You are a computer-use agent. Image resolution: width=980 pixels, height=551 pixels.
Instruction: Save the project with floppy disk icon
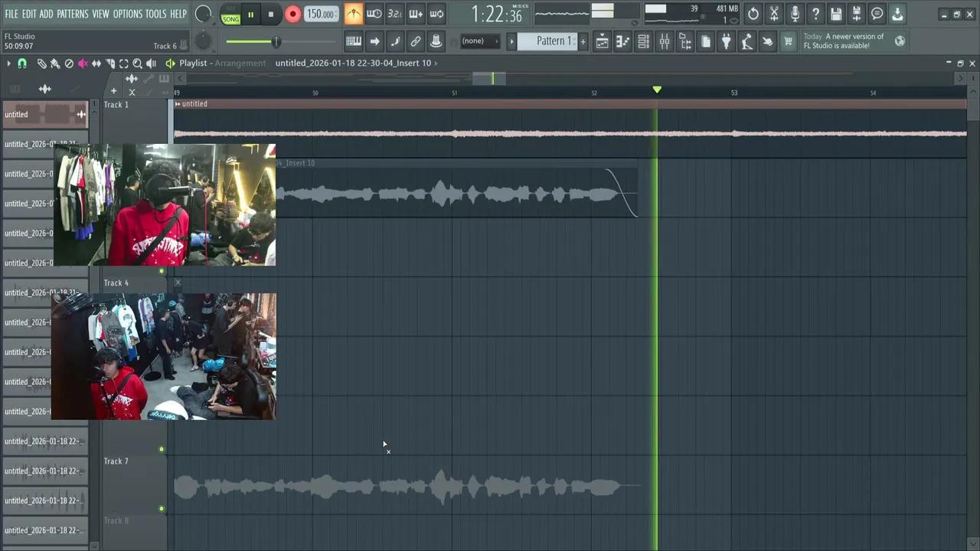[836, 14]
